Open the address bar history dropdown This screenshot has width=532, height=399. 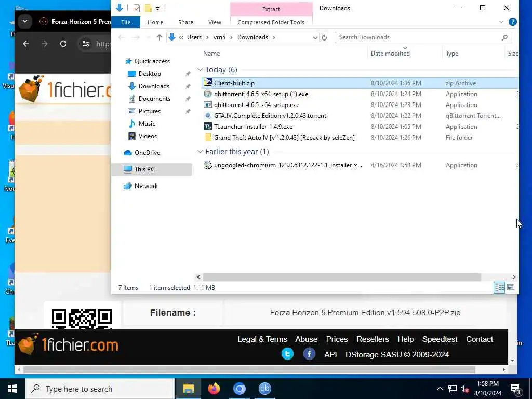click(315, 37)
